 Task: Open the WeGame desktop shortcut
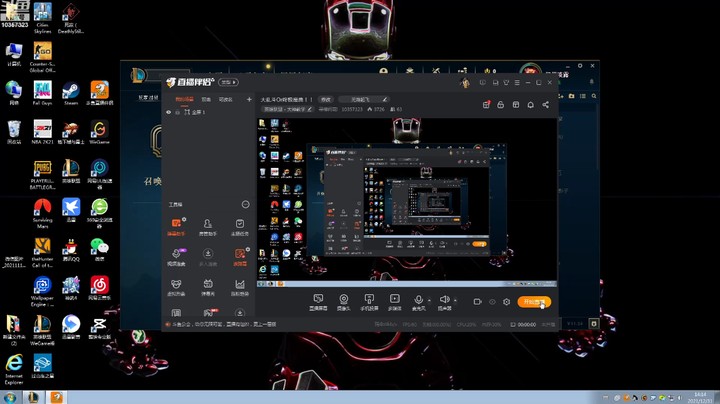click(99, 132)
